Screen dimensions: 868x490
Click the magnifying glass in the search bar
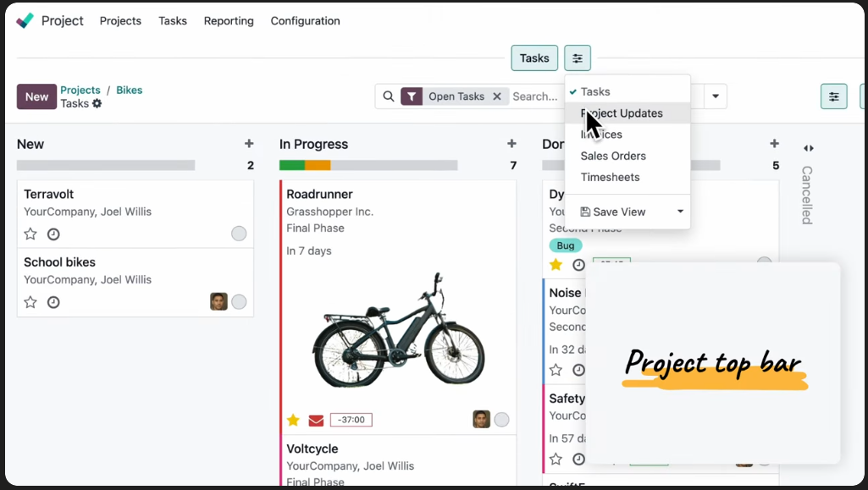point(389,96)
